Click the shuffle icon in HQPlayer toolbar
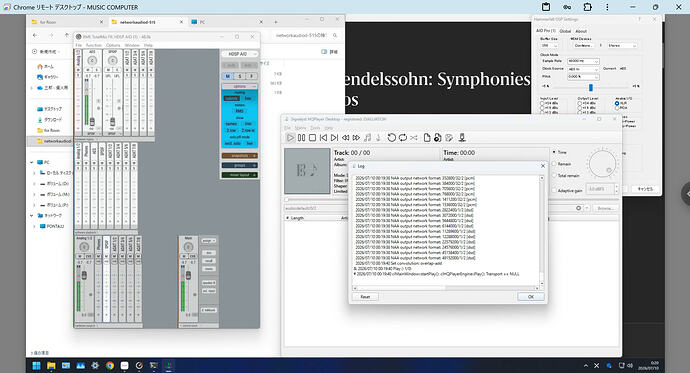This screenshot has height=373, width=690. pyautogui.click(x=414, y=138)
